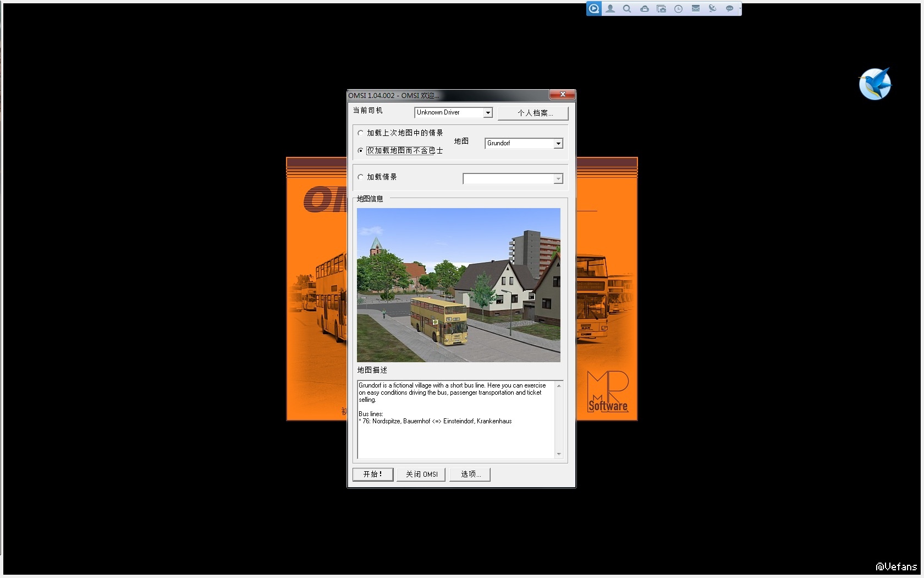Click the 地图描述 label
Image resolution: width=924 pixels, height=578 pixels.
pos(372,370)
